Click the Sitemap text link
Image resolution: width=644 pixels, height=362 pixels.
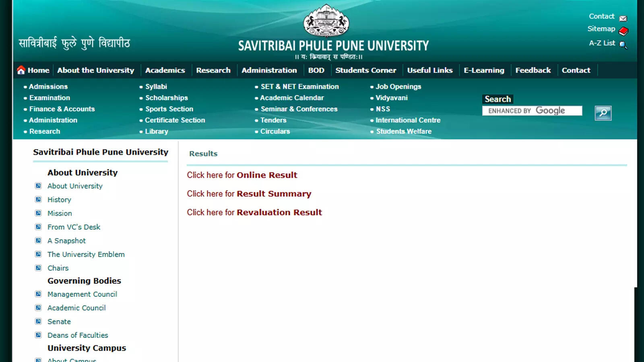(601, 29)
